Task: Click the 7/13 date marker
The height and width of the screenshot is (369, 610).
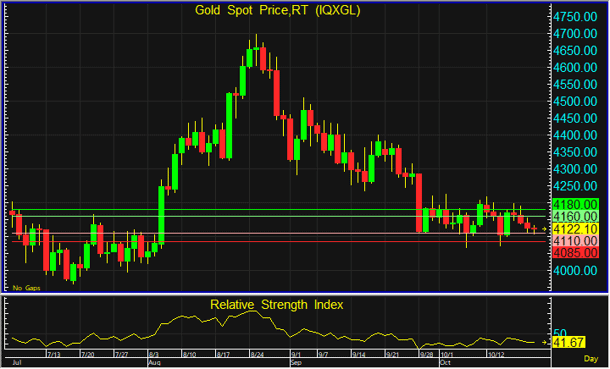Action: click(54, 355)
